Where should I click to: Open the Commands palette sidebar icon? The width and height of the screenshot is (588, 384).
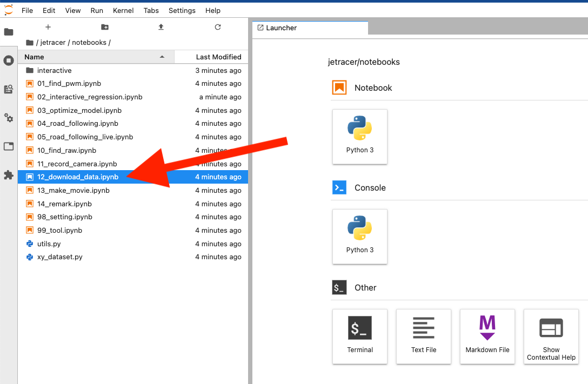click(9, 89)
